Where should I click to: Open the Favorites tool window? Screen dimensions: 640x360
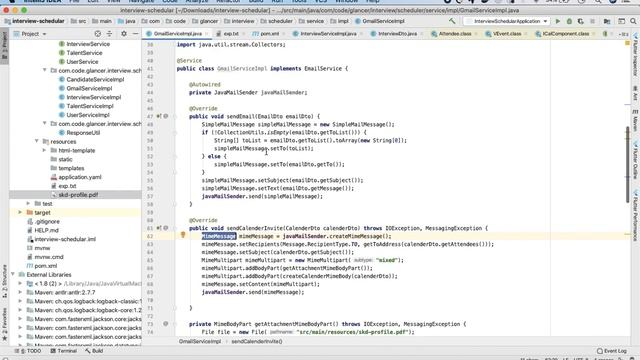coord(4,324)
